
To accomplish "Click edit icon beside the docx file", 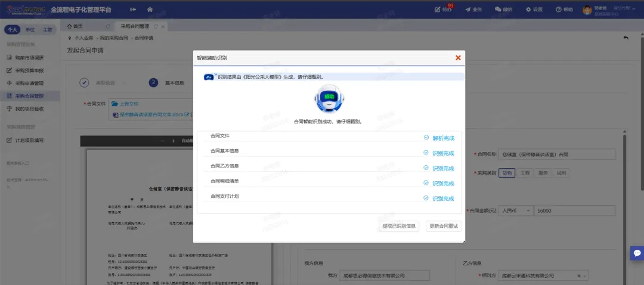I will tap(187, 114).
